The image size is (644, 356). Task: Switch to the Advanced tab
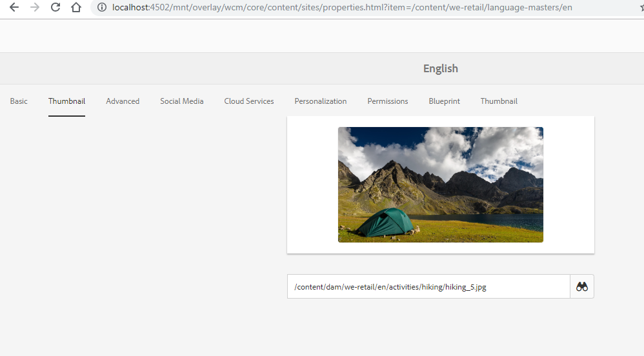tap(123, 101)
